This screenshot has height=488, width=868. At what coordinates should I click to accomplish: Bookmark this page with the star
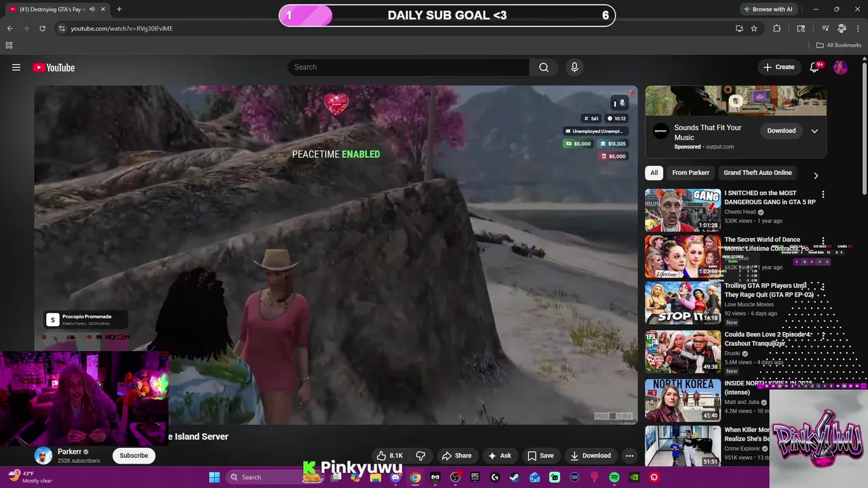tap(754, 28)
